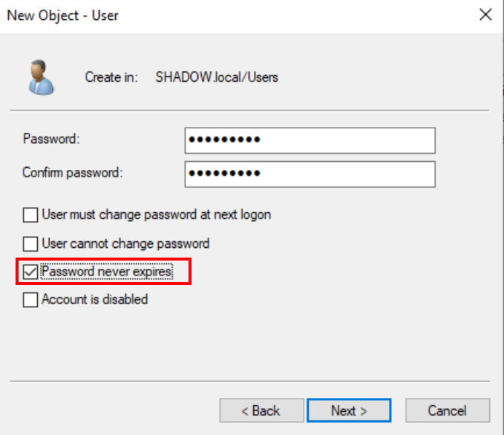Screen dimensions: 504x435
Task: Cancel the new user wizard
Action: [x=447, y=411]
